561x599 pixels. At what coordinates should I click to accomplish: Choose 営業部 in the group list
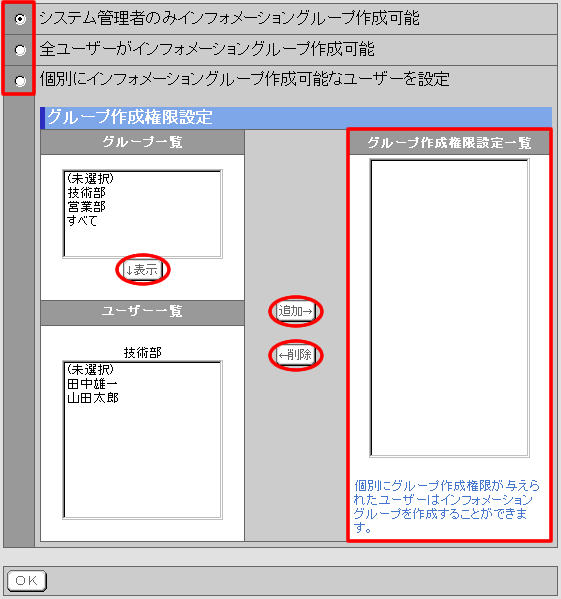coord(87,207)
